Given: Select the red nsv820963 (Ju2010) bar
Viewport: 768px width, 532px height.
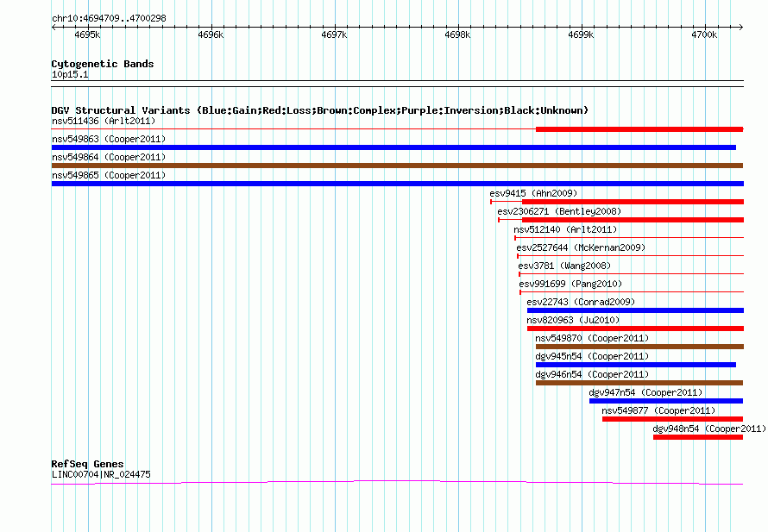Looking at the screenshot, I should (x=635, y=329).
